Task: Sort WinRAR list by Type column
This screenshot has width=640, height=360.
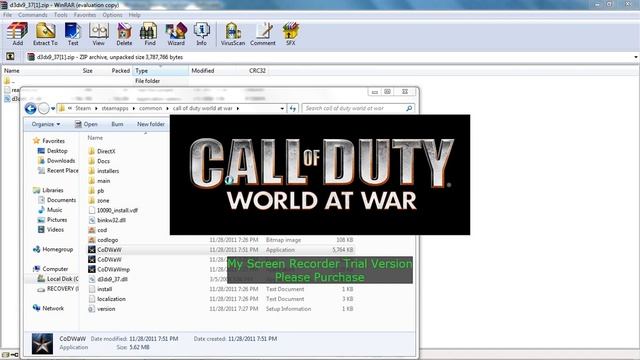Action: (160, 71)
